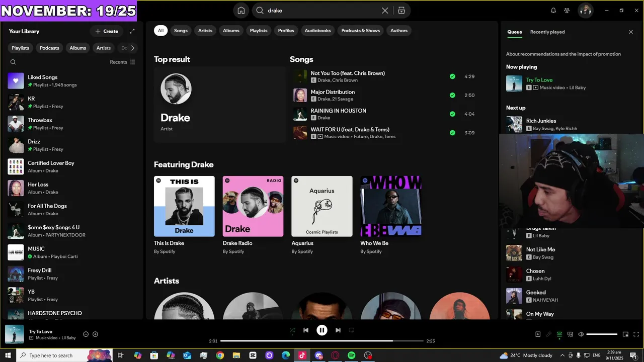Expand Your Library to full view
The height and width of the screenshot is (362, 644).
click(x=132, y=31)
